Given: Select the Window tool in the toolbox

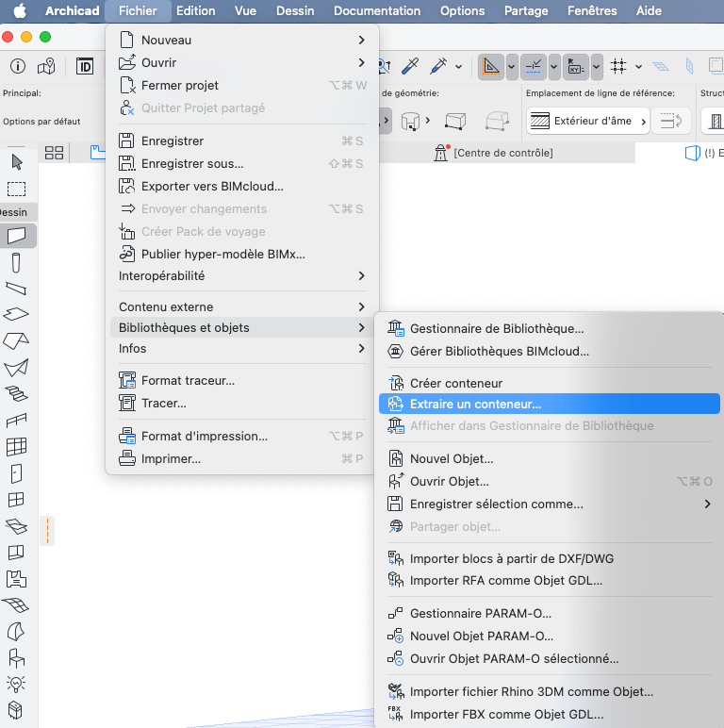Looking at the screenshot, I should point(16,500).
